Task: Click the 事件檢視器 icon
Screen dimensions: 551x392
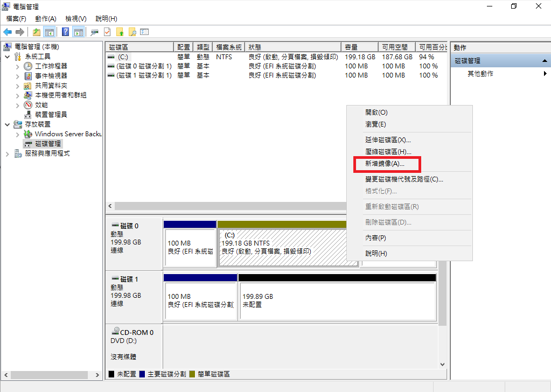Action: (28, 76)
